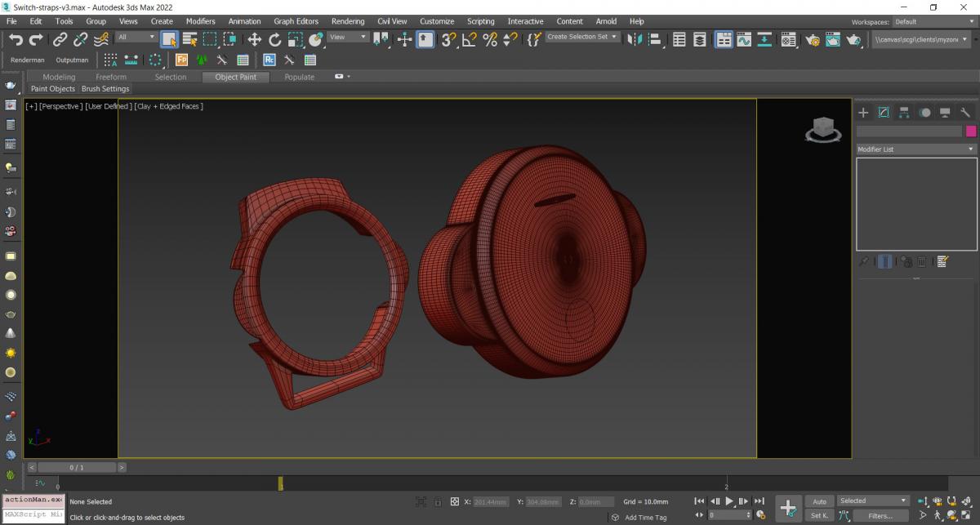Switch to the Freeform ribbon tab
Image resolution: width=980 pixels, height=525 pixels.
[x=111, y=77]
